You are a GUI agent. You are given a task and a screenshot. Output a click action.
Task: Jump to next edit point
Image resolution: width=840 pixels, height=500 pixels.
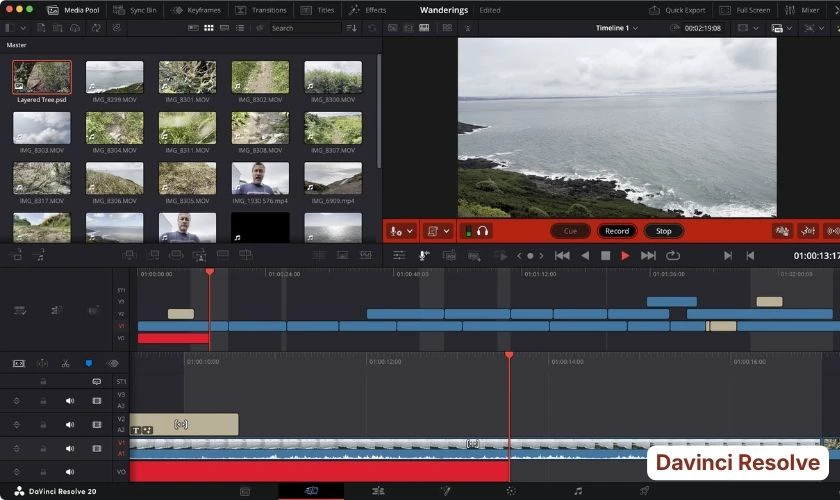click(728, 256)
